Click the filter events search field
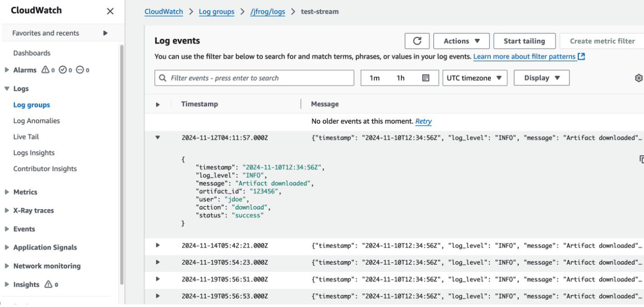Viewport: 644px width, 307px height. [254, 78]
